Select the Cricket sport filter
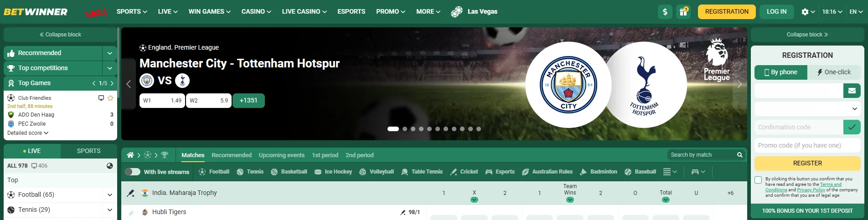Viewport: 868px width, 220px height. tap(464, 172)
